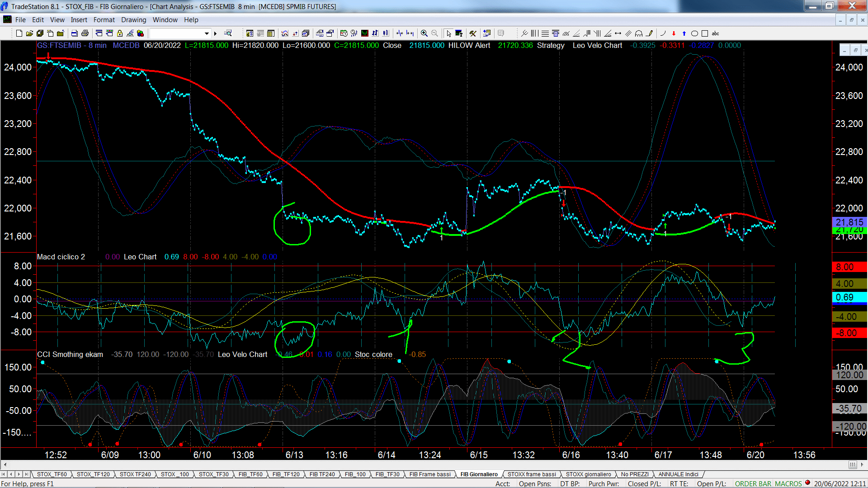Select the double-headed arrow extension tool
Viewport: 868px width, 488px height.
618,33
